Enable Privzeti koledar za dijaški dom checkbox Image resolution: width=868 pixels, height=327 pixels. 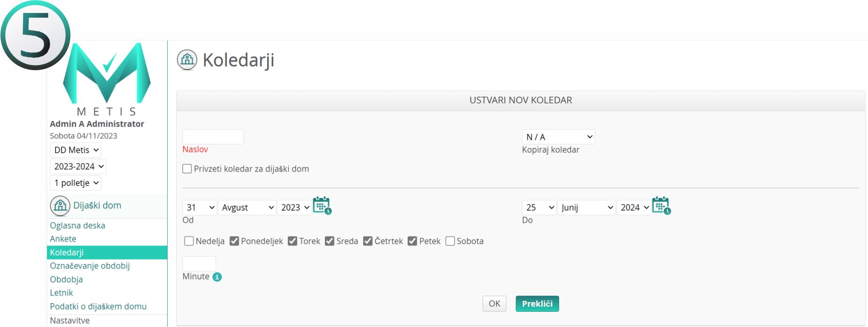(x=187, y=169)
